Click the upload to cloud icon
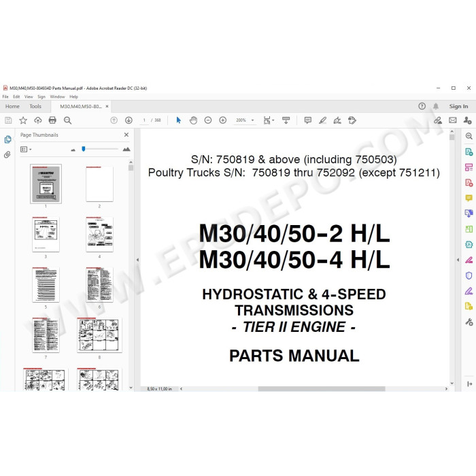 point(37,120)
